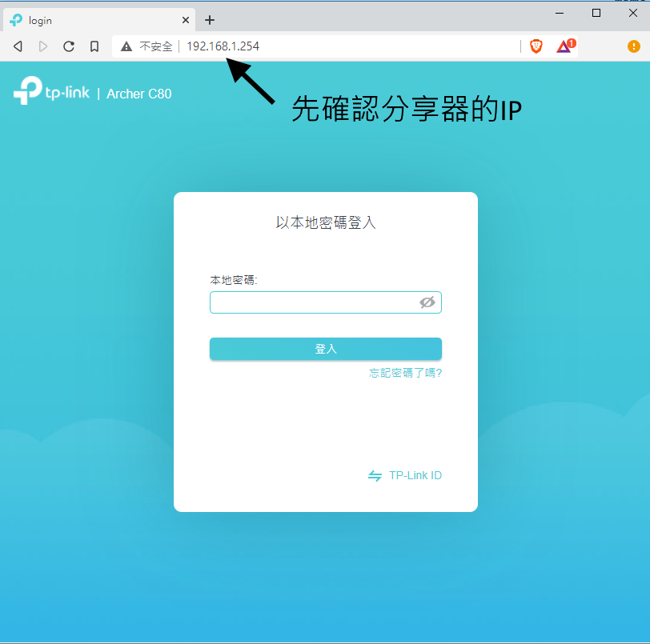Click the Archer C80 model text
Image resolution: width=650 pixels, height=644 pixels.
click(138, 94)
